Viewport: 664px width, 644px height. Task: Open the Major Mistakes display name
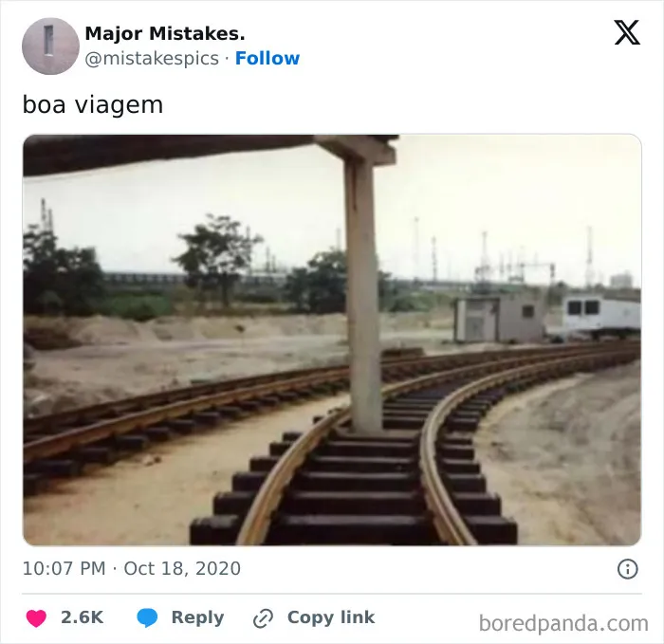165,34
